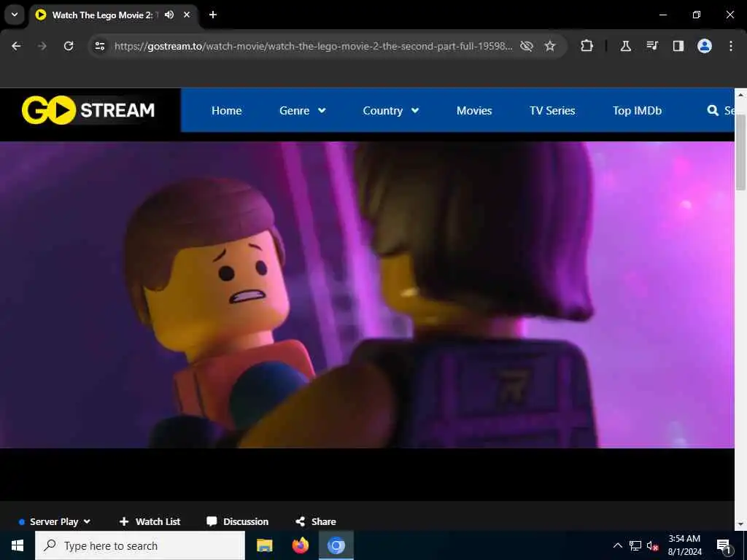This screenshot has height=560, width=747.
Task: Open the media control icon in toolbar
Action: tap(652, 46)
